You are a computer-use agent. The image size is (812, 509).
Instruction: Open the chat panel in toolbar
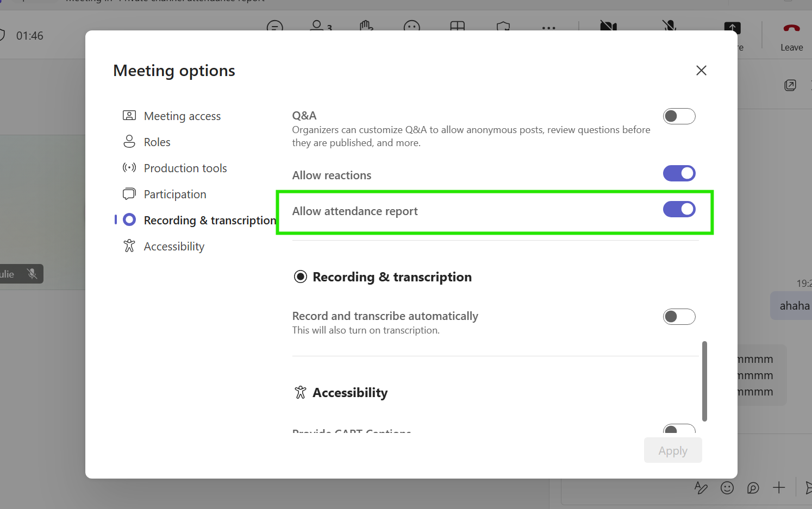(275, 26)
